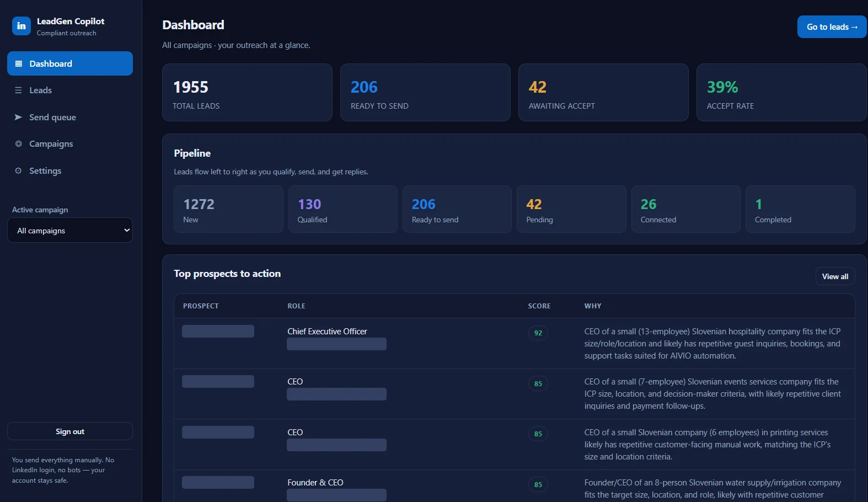Select the 42 Pending pipeline stage

pos(571,209)
